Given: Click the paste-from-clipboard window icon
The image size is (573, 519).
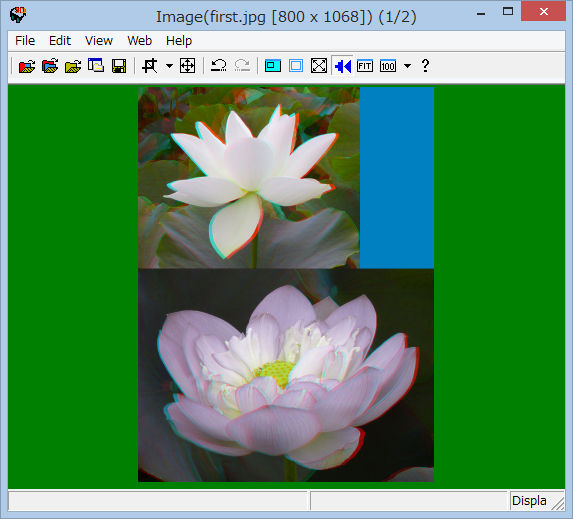Looking at the screenshot, I should pos(96,66).
